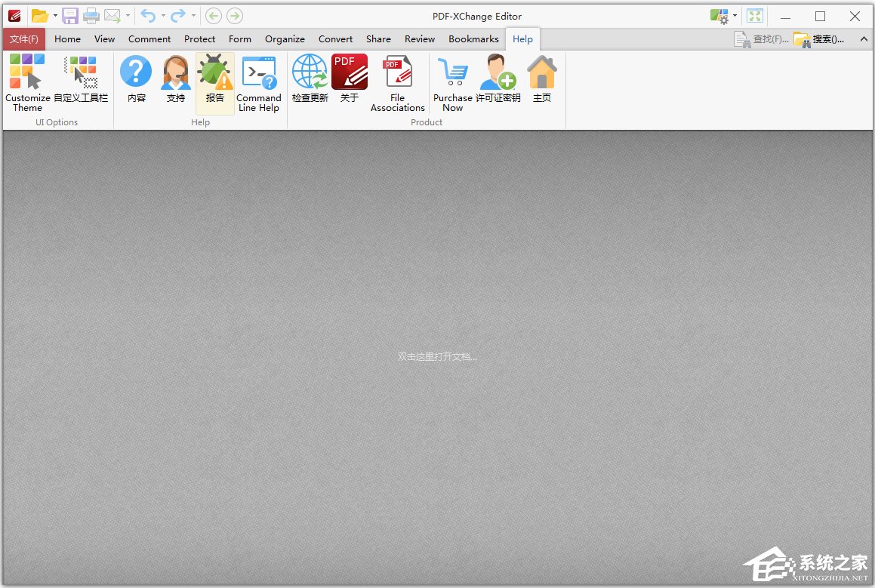The height and width of the screenshot is (588, 875).
Task: Switch to the Review tab
Action: tap(420, 39)
